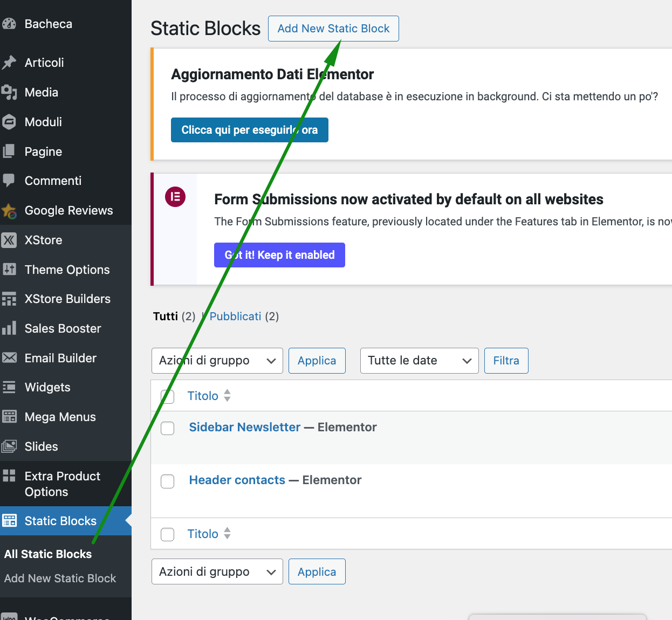Click the top Applica button

(x=317, y=361)
